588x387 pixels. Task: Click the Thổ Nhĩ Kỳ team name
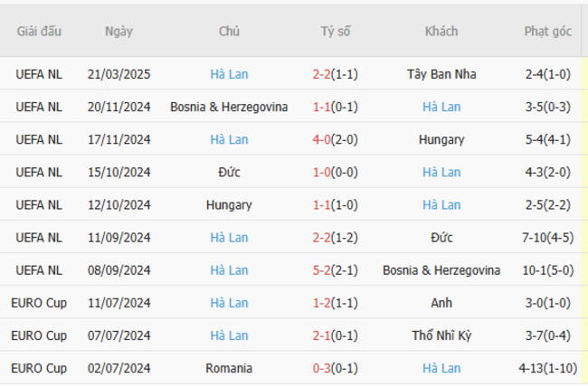click(x=441, y=335)
